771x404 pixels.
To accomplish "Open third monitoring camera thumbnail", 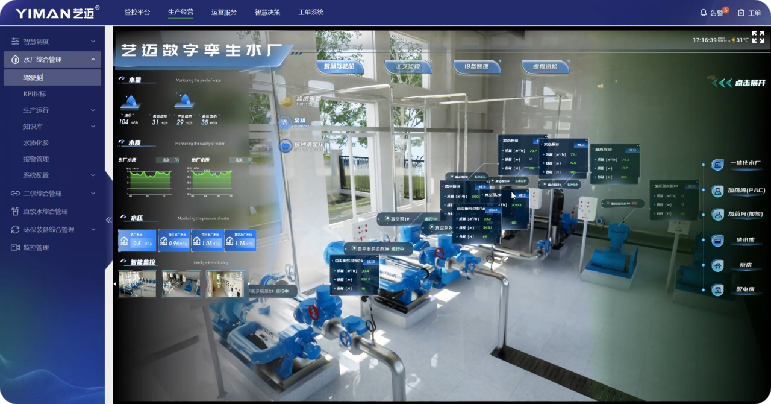I will 225,284.
